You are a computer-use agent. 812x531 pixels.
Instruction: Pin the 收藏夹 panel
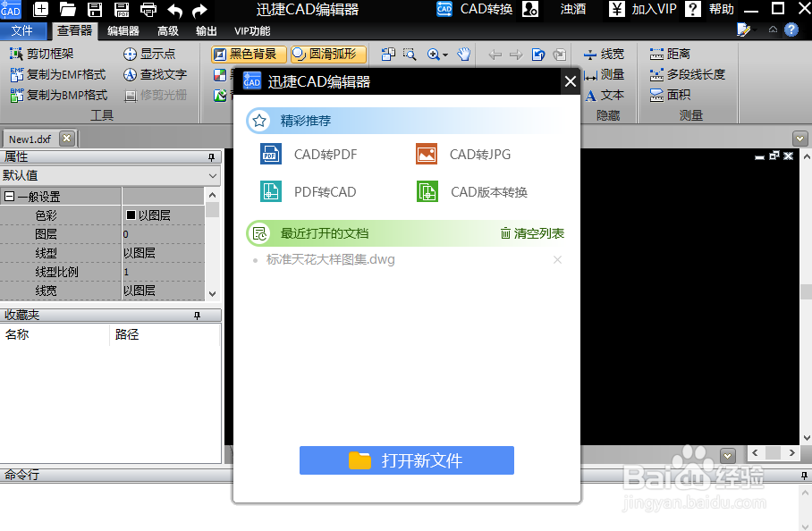(197, 316)
